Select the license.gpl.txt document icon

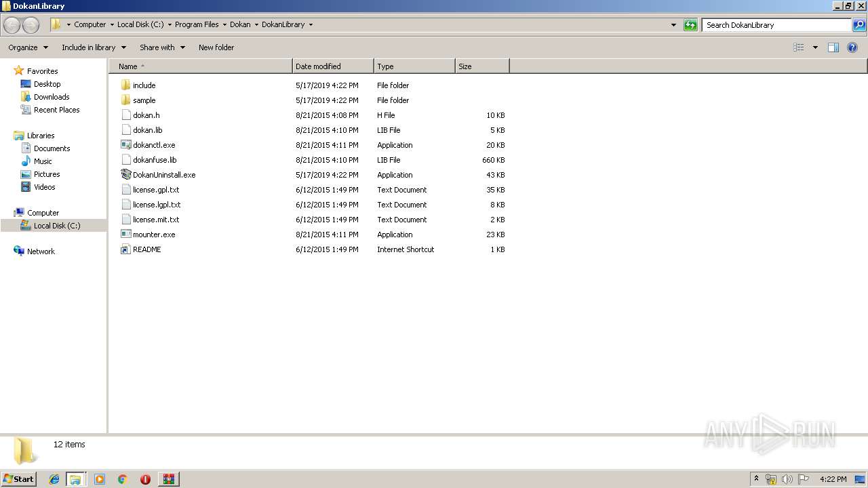click(125, 190)
